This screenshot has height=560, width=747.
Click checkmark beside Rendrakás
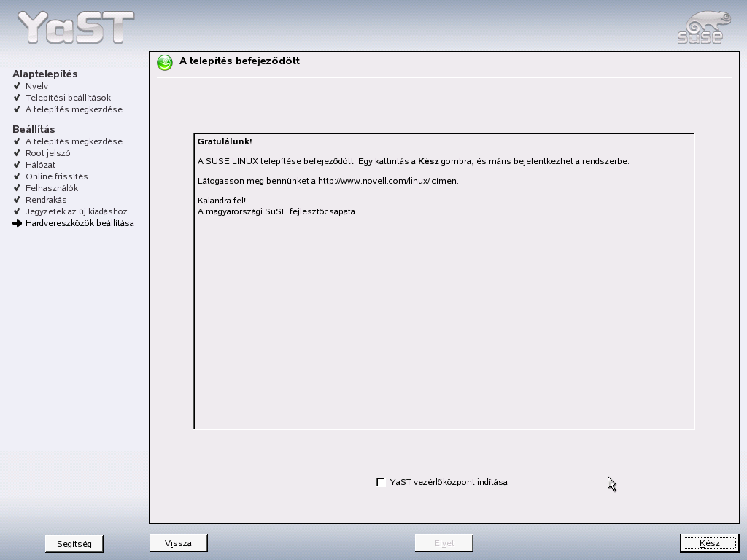tap(18, 200)
